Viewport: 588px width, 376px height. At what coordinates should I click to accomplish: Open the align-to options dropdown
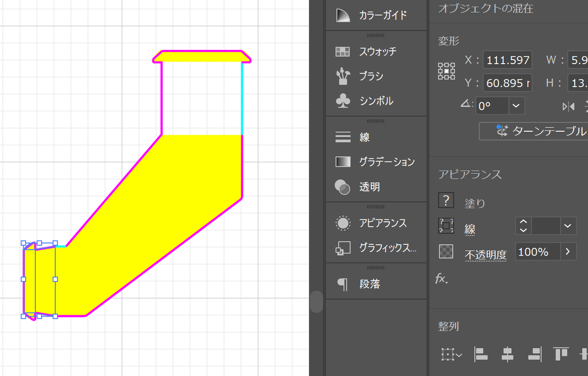coord(451,354)
